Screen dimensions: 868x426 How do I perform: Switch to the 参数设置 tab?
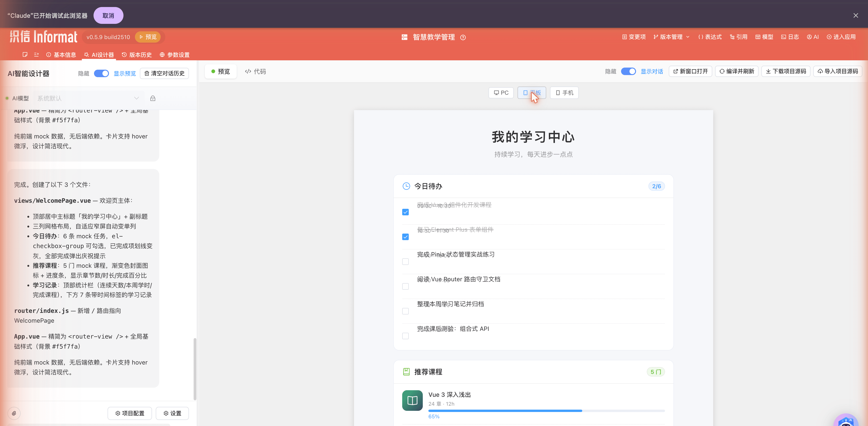pyautogui.click(x=174, y=55)
